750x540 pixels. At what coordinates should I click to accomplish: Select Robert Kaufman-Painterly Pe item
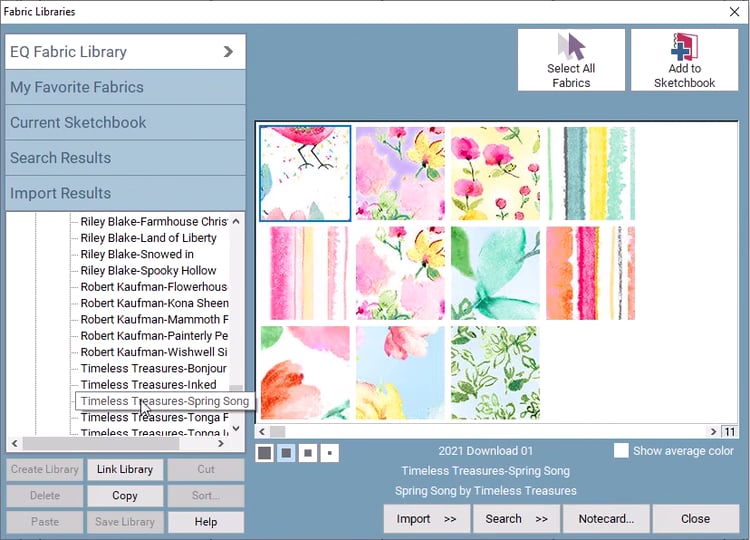(154, 335)
